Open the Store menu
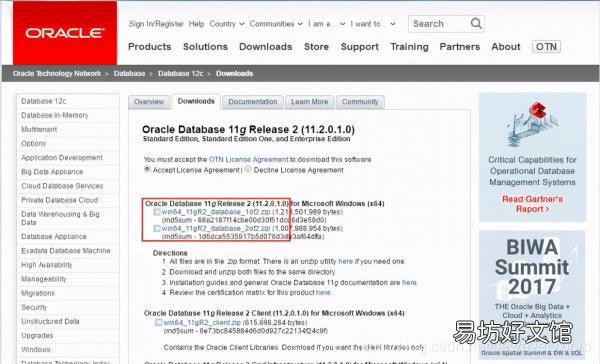 click(316, 47)
